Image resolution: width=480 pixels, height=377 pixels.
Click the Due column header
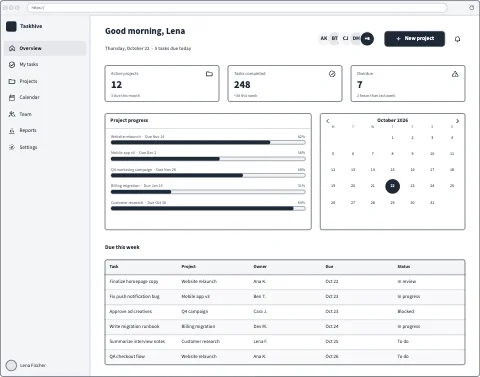click(x=329, y=267)
